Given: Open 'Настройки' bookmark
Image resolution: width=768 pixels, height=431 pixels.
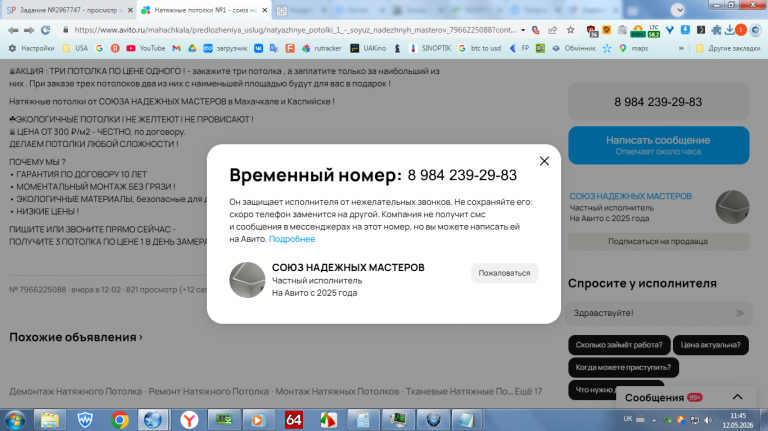Looking at the screenshot, I should [31, 48].
